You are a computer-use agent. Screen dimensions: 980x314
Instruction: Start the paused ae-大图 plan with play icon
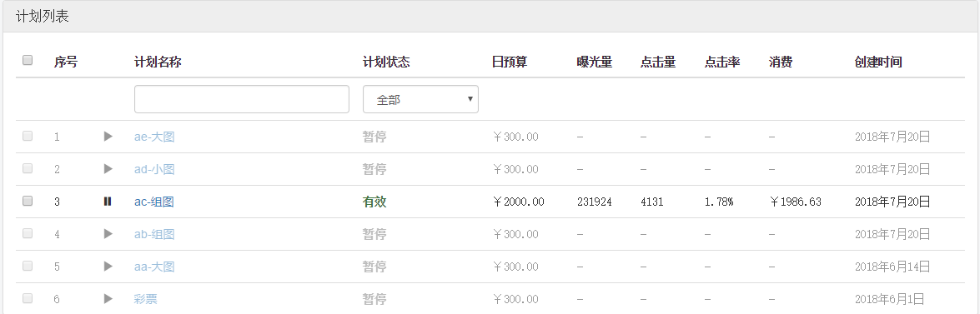tap(108, 136)
